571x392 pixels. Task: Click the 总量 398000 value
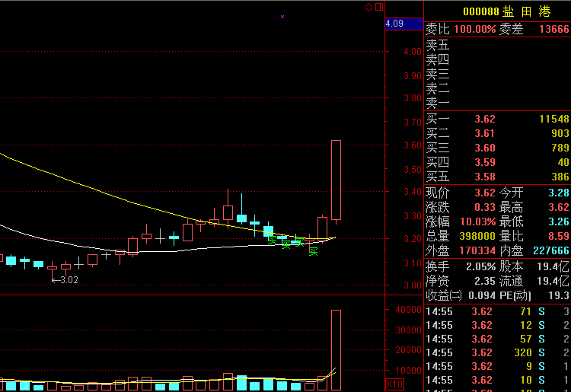coord(477,236)
